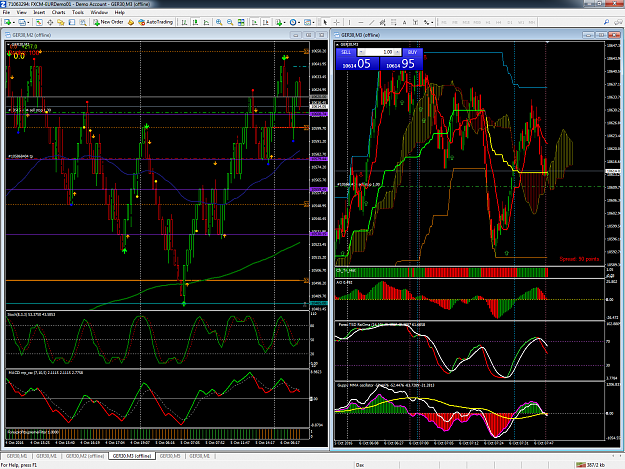
Task: Switch chart to bar chart icon
Action: pyautogui.click(x=184, y=22)
